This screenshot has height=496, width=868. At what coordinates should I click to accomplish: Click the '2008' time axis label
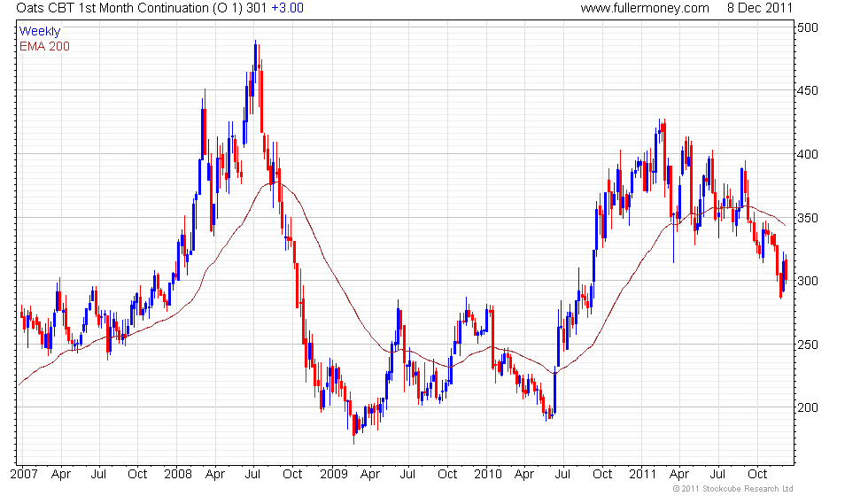(178, 474)
